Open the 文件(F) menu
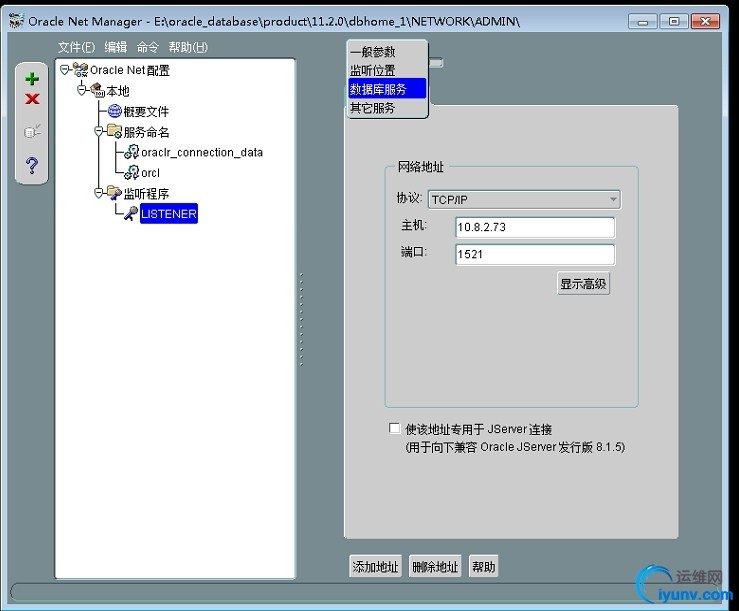Viewport: 739px width, 611px height. (77, 47)
